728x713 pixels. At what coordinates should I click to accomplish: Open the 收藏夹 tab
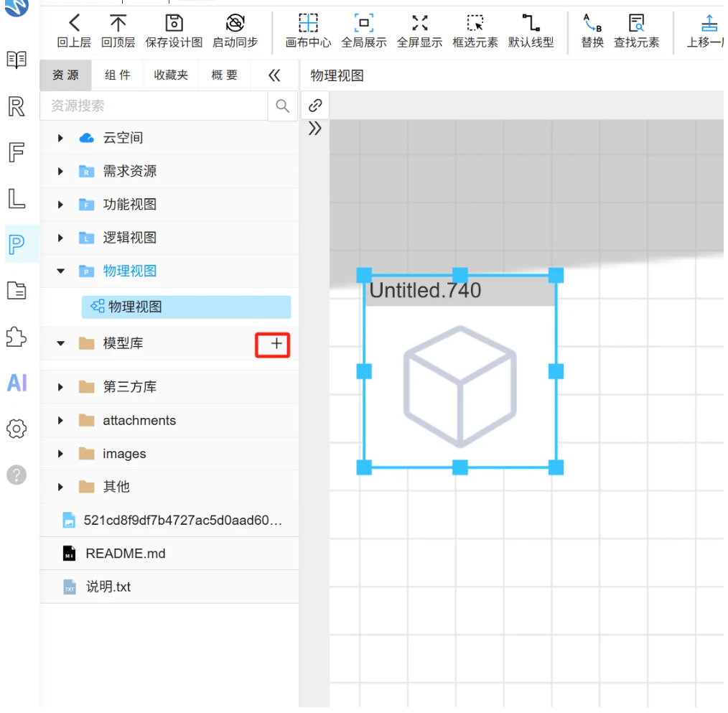click(171, 75)
